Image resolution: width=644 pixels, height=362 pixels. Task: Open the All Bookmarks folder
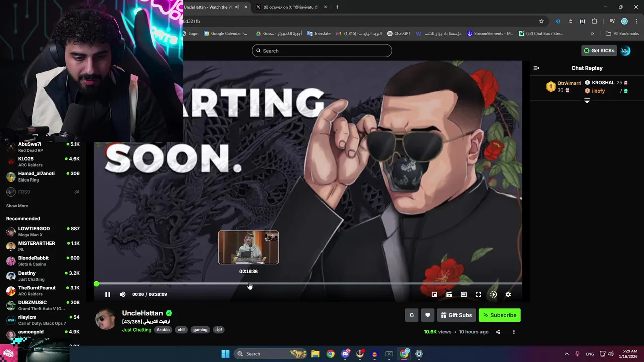click(622, 34)
